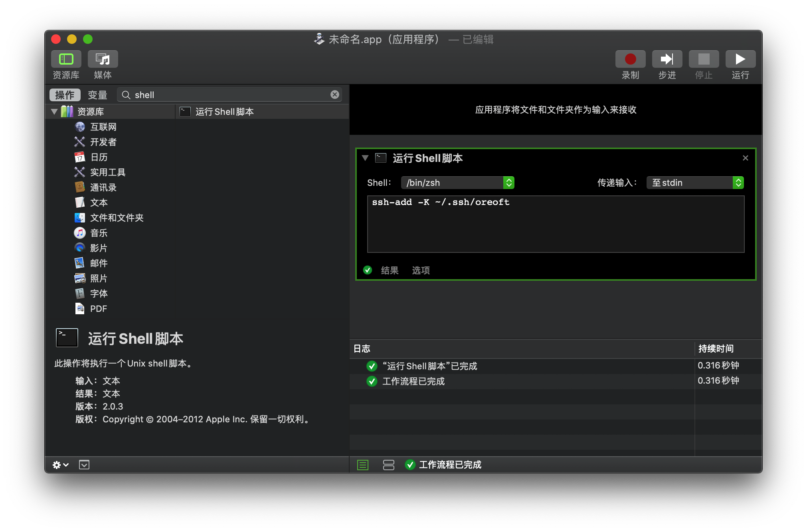Click the shell search field

coord(229,95)
